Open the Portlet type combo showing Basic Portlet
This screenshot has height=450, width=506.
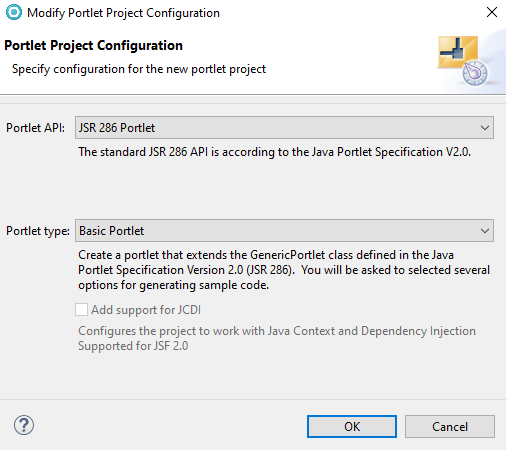(x=284, y=231)
